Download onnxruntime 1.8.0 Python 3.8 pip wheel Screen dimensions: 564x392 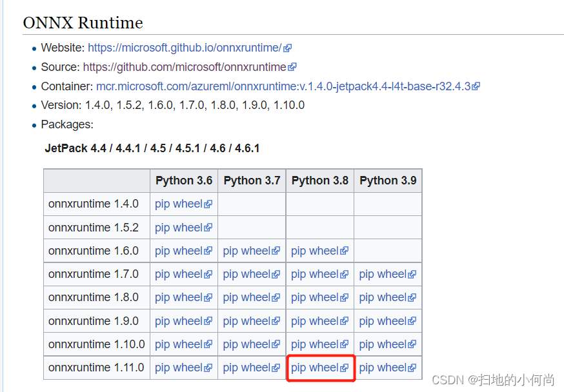coord(319,297)
